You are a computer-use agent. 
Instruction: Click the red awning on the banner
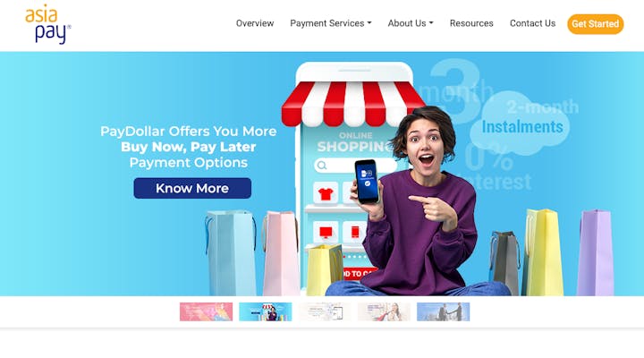(352, 104)
